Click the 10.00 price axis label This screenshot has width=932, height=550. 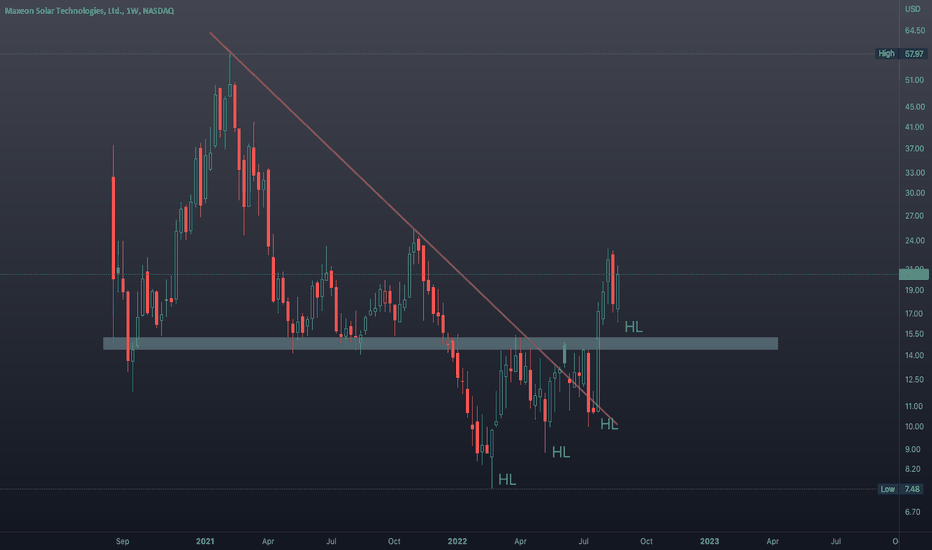(915, 426)
